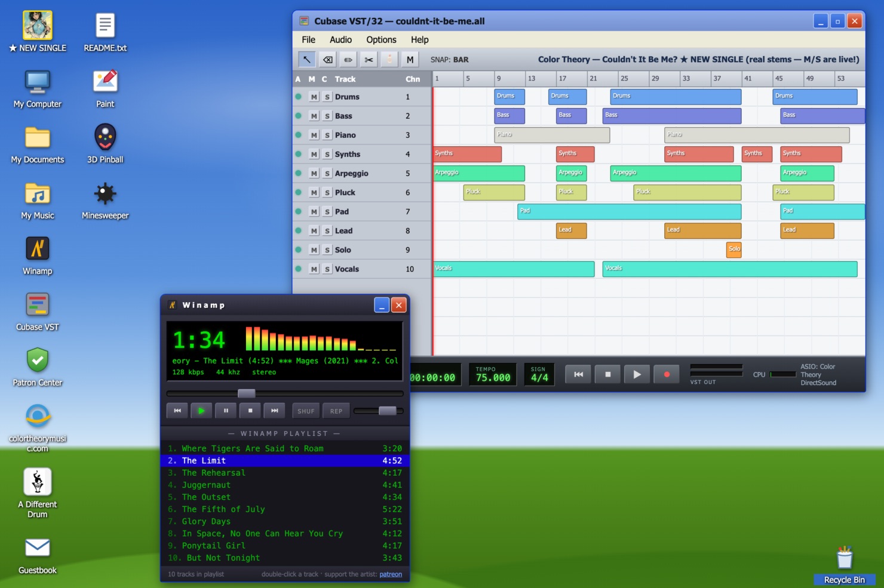
Task: Open My Computer on the desktop
Action: click(x=38, y=88)
